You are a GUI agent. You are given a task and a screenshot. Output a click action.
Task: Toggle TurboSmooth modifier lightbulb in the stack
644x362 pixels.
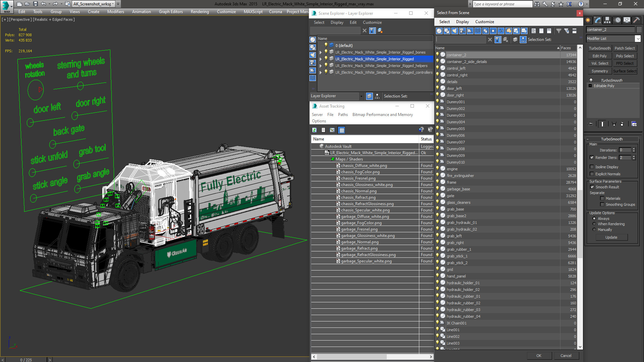591,80
